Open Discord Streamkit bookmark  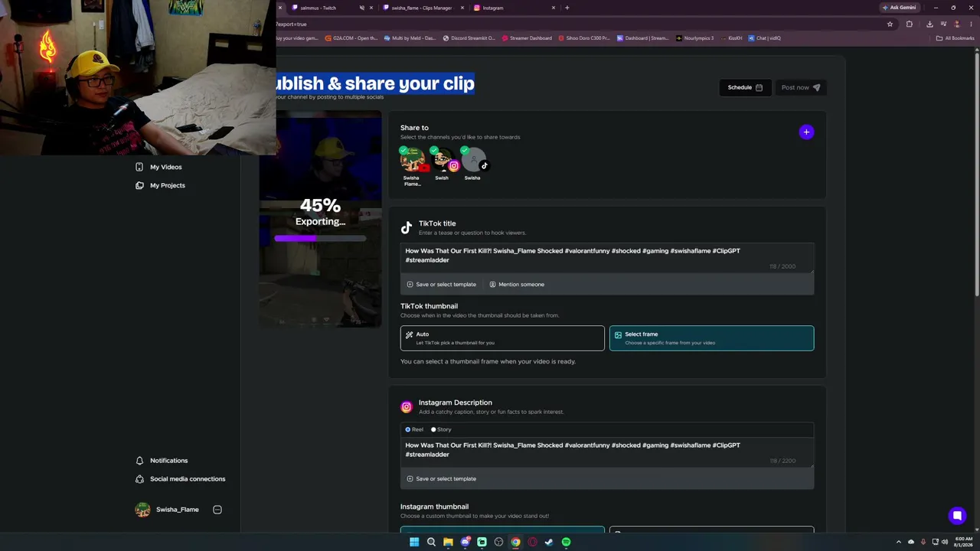469,38
